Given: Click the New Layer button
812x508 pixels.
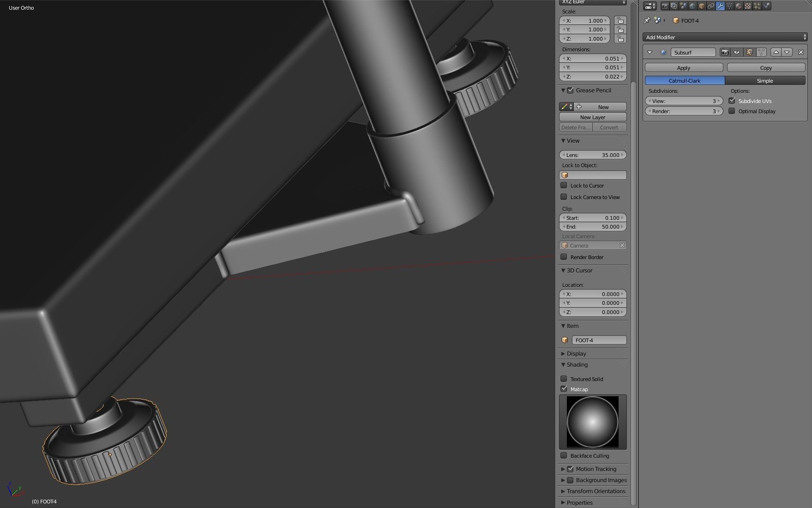Looking at the screenshot, I should [x=593, y=117].
